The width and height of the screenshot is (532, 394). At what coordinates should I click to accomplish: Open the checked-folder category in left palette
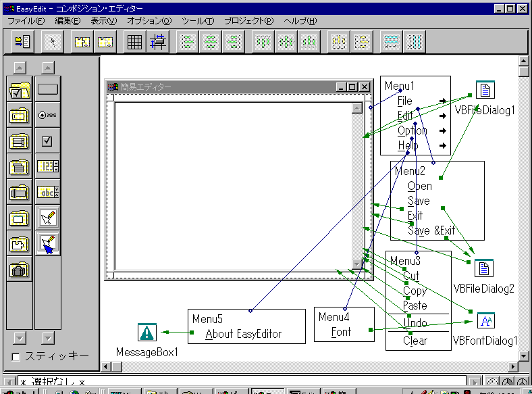[x=19, y=89]
